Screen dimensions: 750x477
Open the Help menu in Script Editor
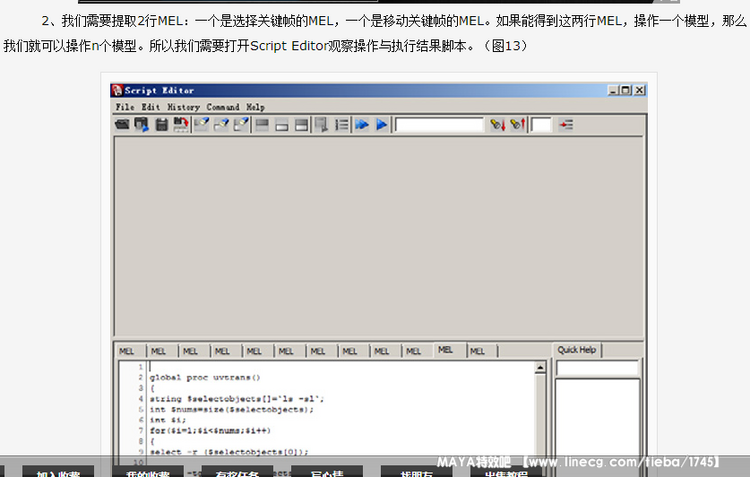click(x=256, y=107)
